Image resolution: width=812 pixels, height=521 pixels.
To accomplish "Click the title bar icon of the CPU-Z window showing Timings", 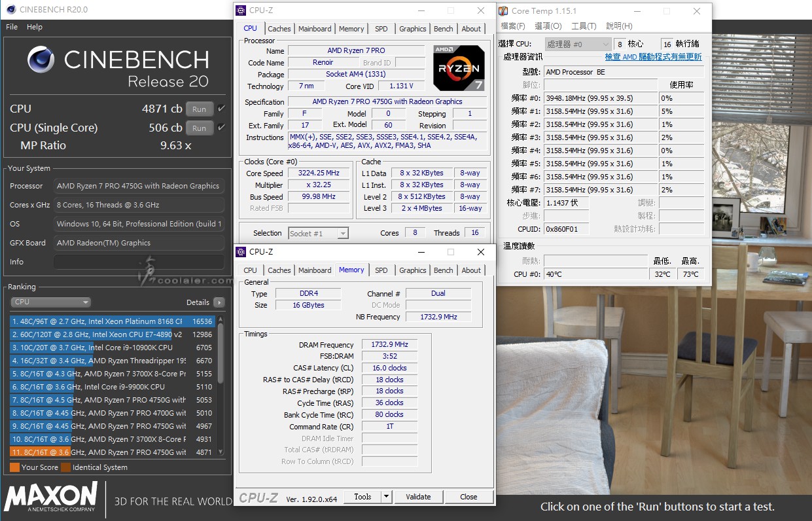I will tap(242, 252).
